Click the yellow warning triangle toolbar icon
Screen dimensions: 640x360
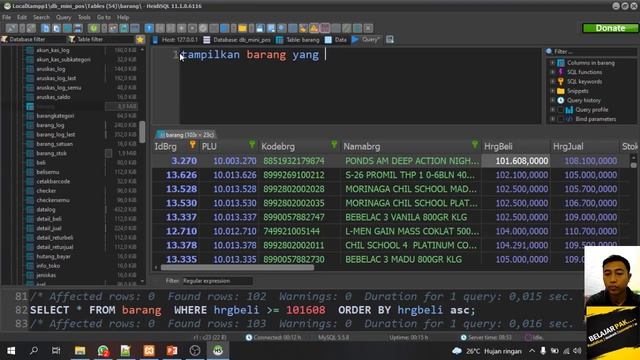[x=314, y=28]
